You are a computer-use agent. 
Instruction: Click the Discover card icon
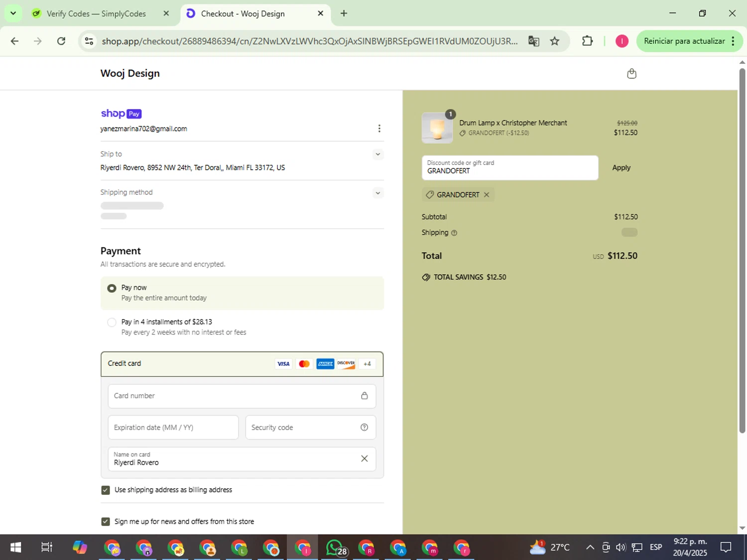tap(346, 364)
